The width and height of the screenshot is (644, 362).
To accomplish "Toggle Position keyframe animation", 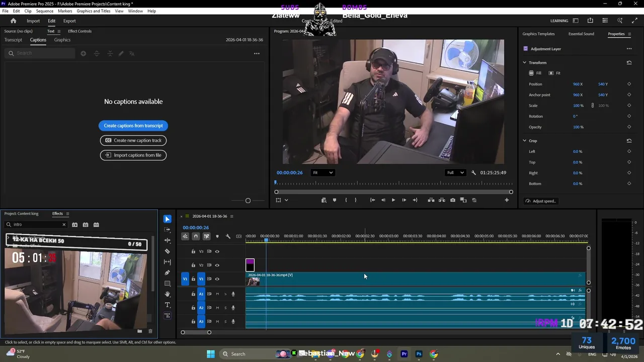I will point(629,84).
